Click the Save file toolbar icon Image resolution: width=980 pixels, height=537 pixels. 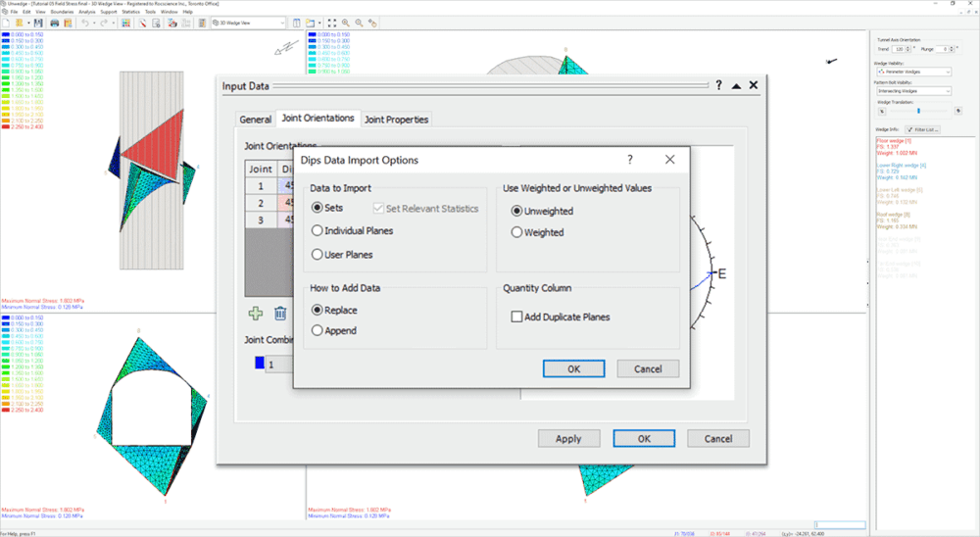point(39,23)
